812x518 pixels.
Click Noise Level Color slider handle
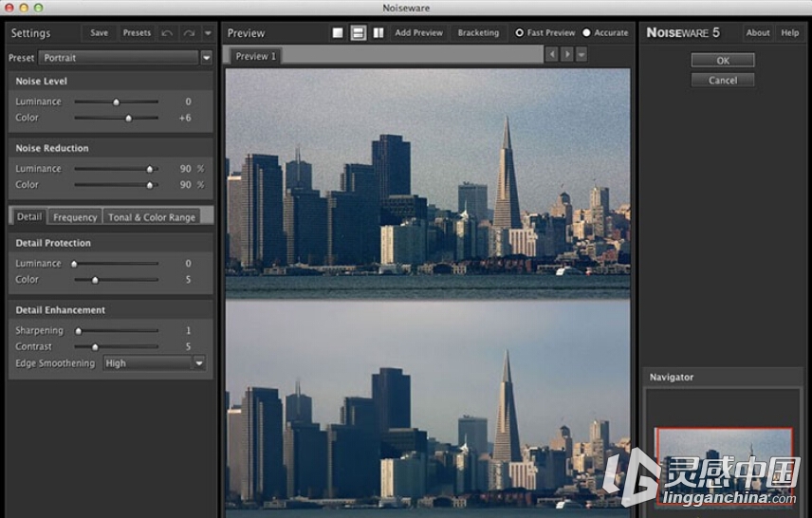click(x=129, y=118)
